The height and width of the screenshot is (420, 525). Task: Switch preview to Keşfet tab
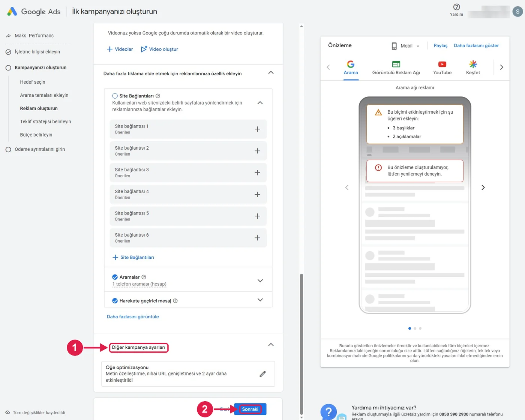[x=473, y=68]
